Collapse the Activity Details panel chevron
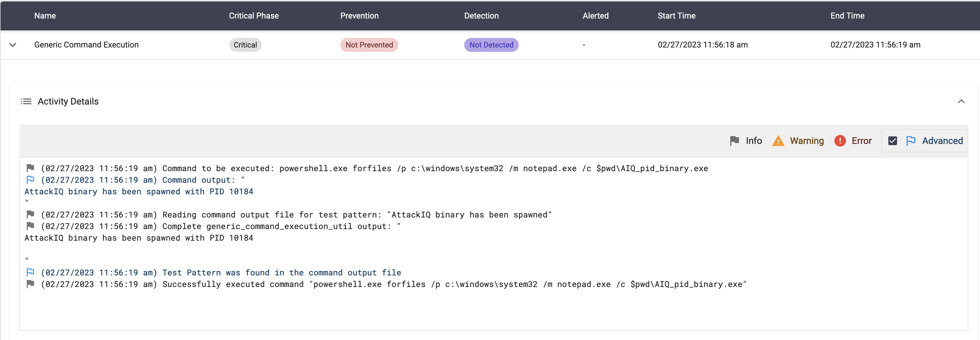 pyautogui.click(x=961, y=101)
